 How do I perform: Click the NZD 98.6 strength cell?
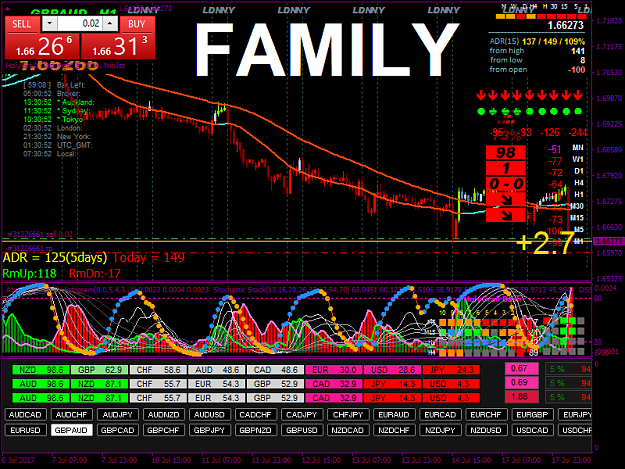point(41,370)
